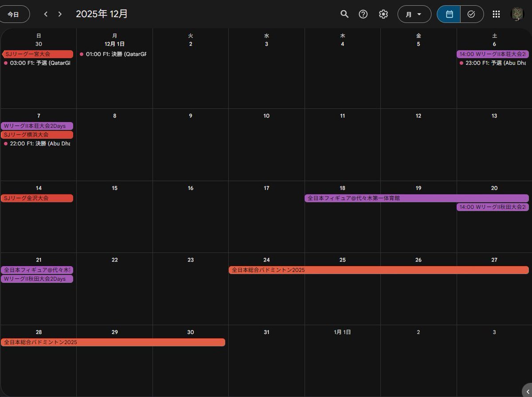This screenshot has height=397, width=532.
Task: Open the SJリーグ金沢大会 event
Action: click(x=37, y=198)
